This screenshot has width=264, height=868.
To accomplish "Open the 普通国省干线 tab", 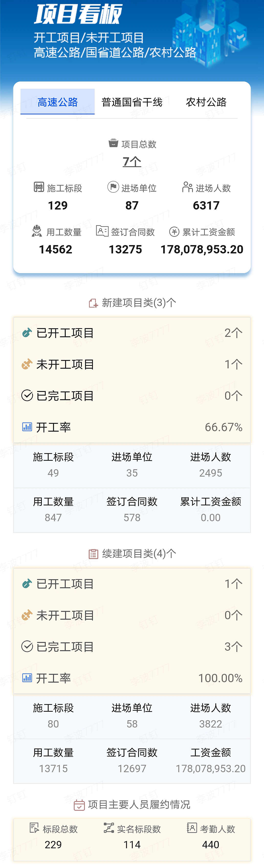I will (132, 102).
